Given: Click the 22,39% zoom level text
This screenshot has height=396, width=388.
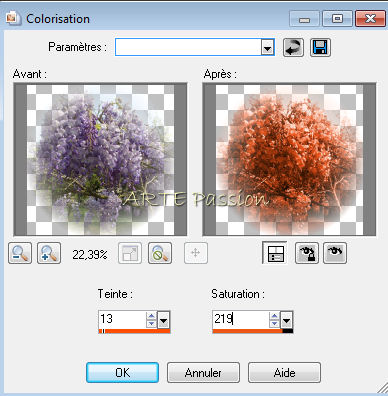Looking at the screenshot, I should pos(90,255).
